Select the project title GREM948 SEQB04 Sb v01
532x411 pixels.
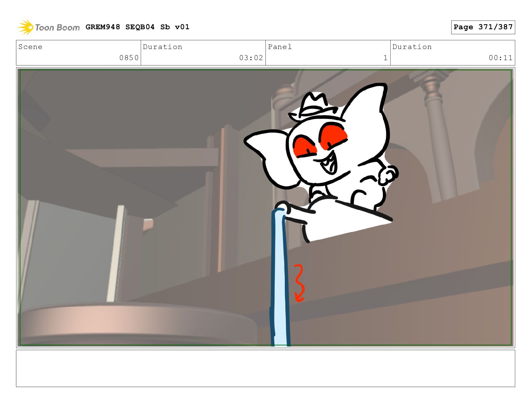[137, 27]
